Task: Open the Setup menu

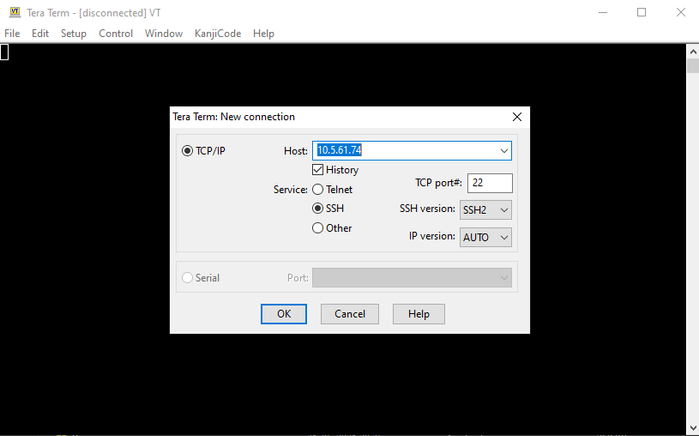Action: (74, 33)
